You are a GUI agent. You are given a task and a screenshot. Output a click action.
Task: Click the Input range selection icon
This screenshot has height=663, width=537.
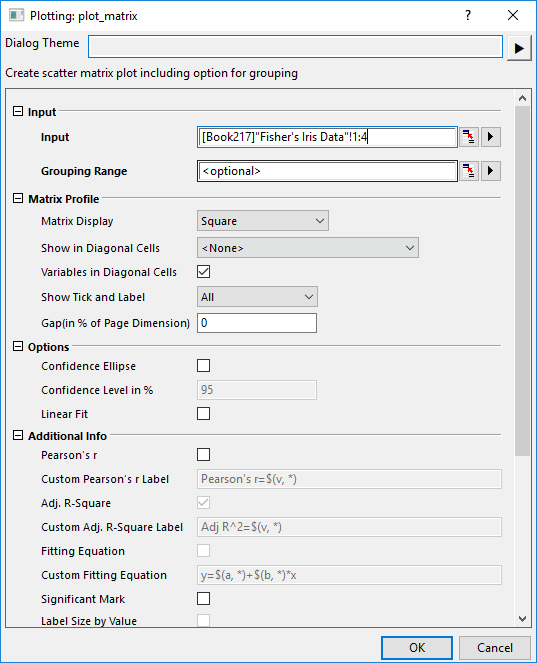click(469, 137)
